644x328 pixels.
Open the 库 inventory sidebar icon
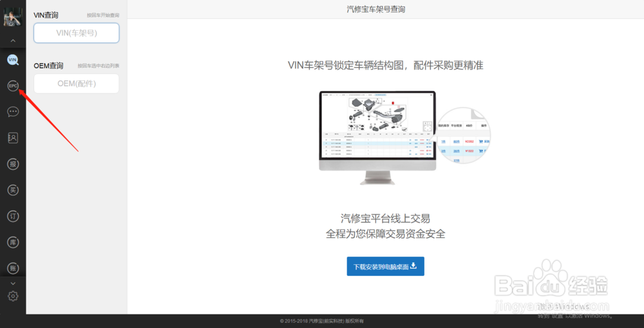[x=13, y=242]
